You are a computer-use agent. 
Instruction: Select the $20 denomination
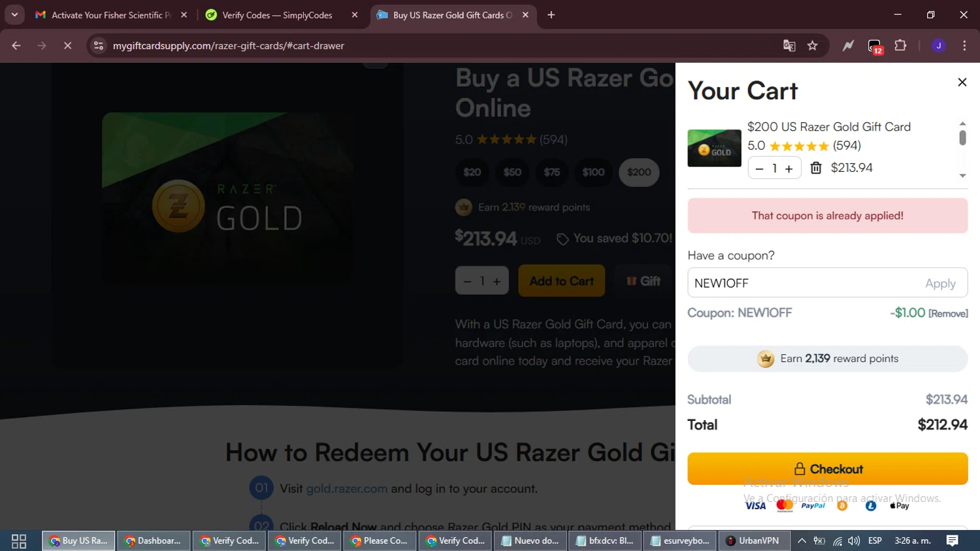pos(472,173)
